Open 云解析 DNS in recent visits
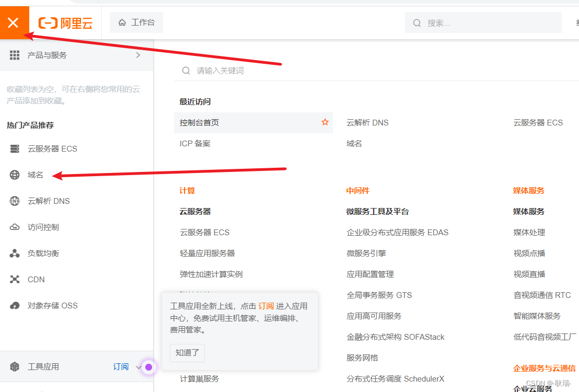579x392 pixels. click(367, 123)
